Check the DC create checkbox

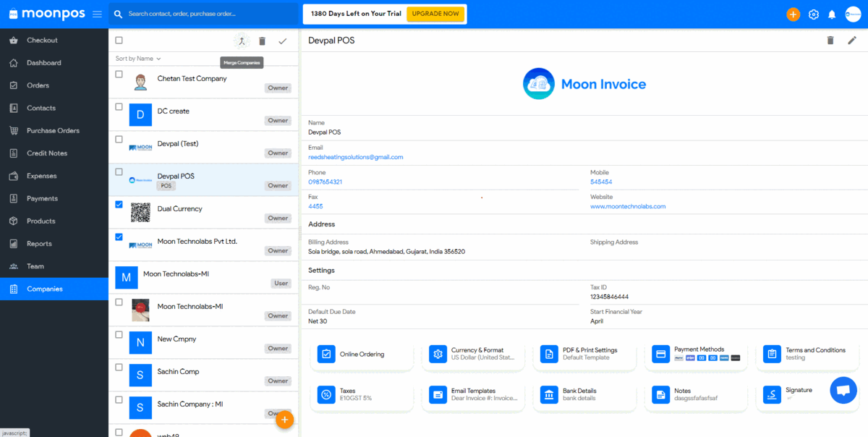click(119, 106)
